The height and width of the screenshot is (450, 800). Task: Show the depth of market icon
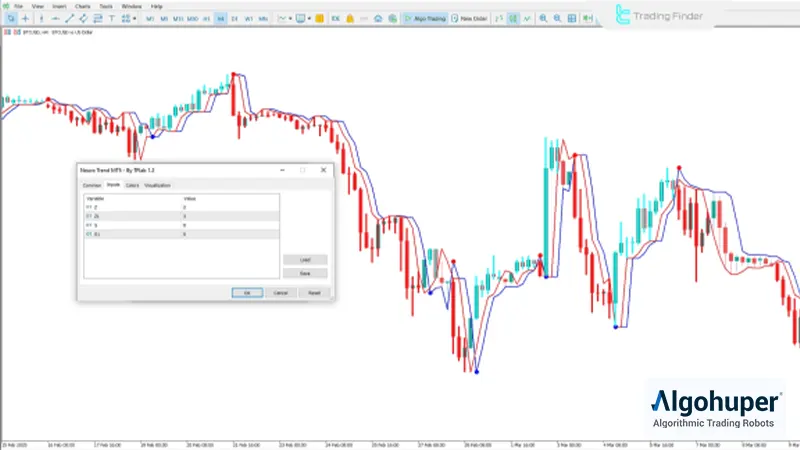(x=499, y=19)
